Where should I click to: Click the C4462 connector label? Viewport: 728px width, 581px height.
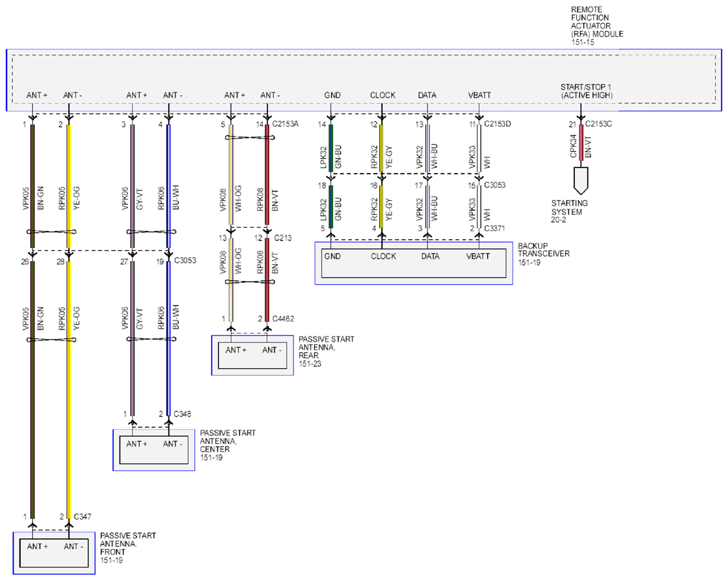coord(283,319)
